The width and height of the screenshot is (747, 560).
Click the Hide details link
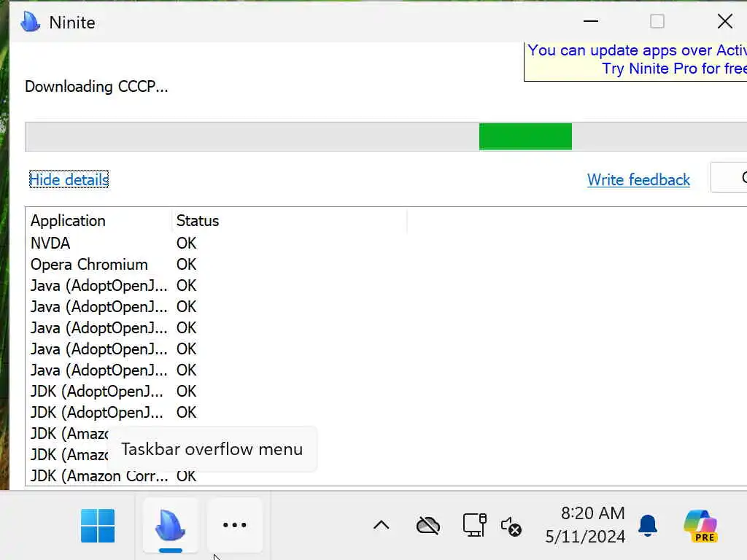coord(69,179)
